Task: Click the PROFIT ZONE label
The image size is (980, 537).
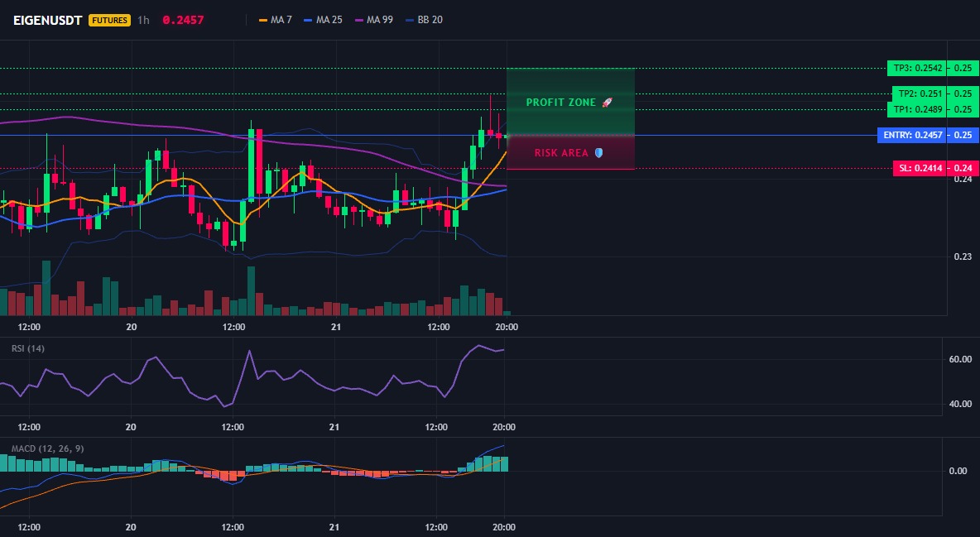Action: click(x=561, y=103)
